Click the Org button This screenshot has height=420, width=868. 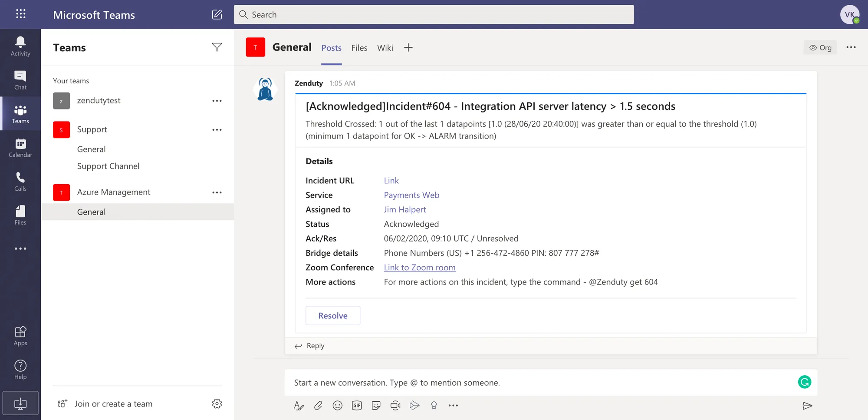click(820, 48)
